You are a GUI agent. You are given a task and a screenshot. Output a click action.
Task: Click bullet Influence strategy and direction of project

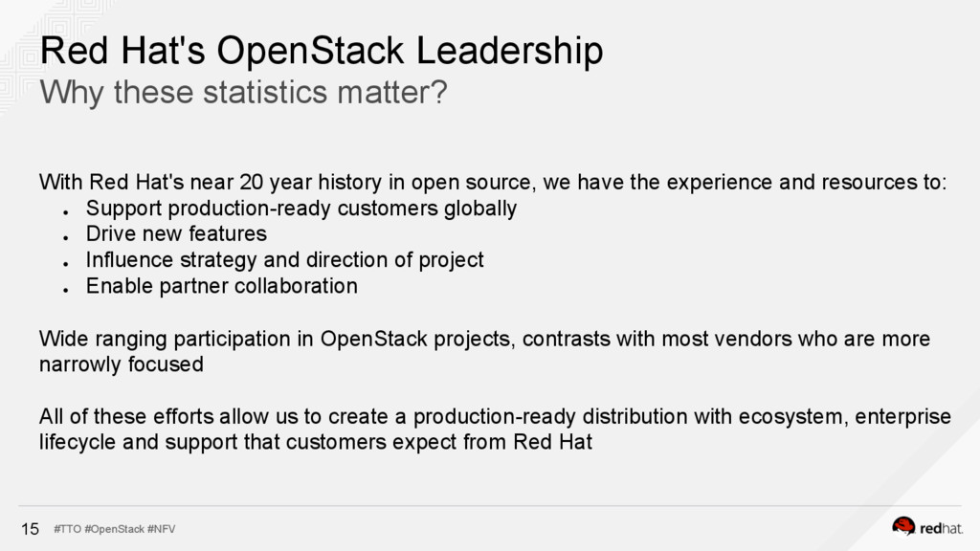(285, 260)
